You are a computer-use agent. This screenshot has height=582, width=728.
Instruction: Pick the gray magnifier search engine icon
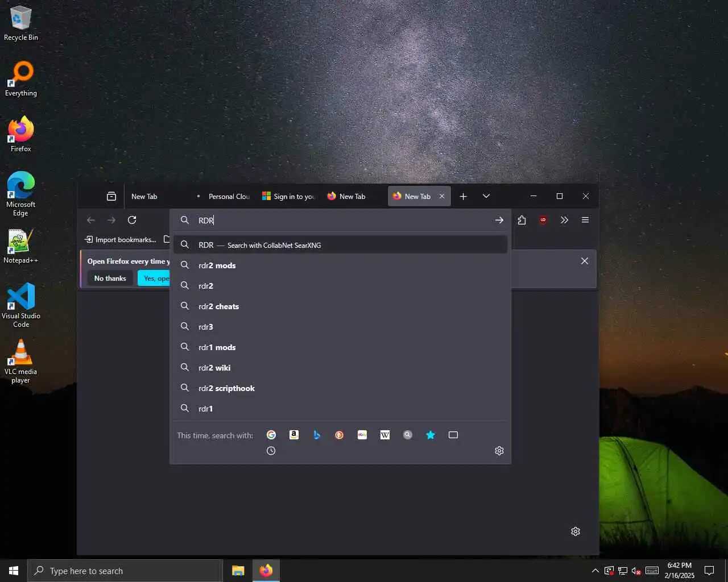408,435
